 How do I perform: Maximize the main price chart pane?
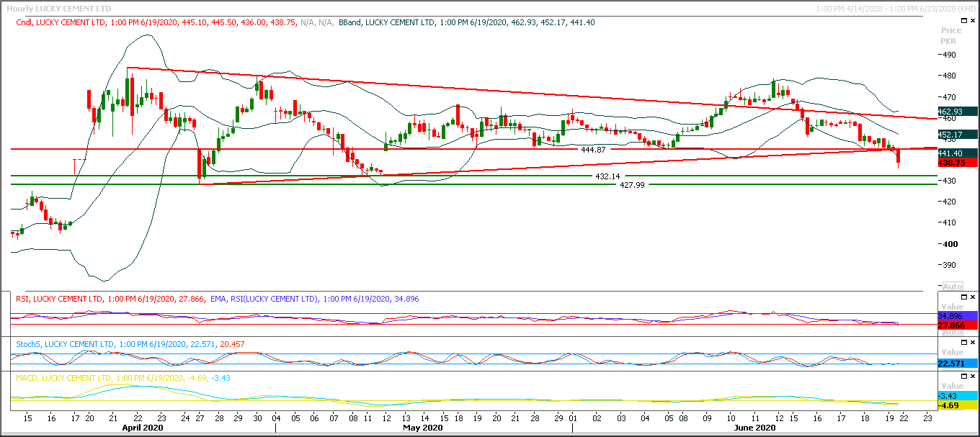pos(963,22)
